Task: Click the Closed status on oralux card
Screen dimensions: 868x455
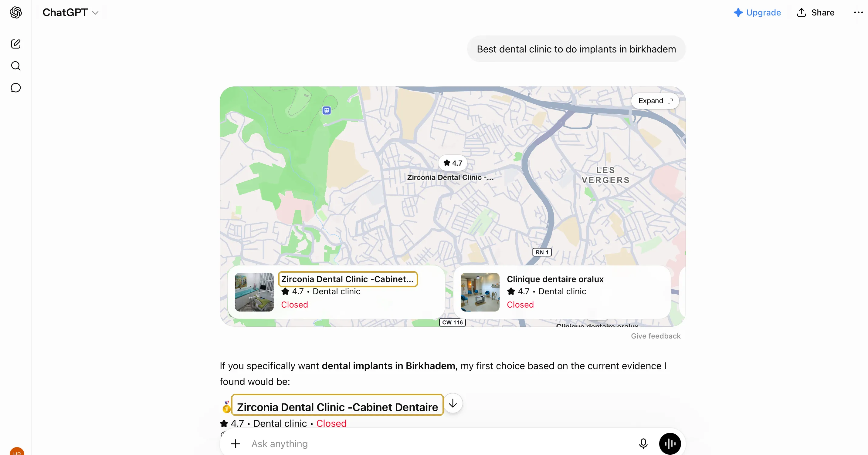Action: point(520,305)
